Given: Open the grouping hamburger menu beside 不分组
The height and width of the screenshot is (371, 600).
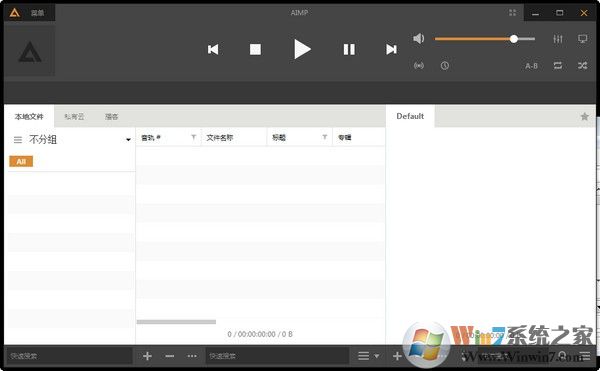Looking at the screenshot, I should (x=18, y=140).
